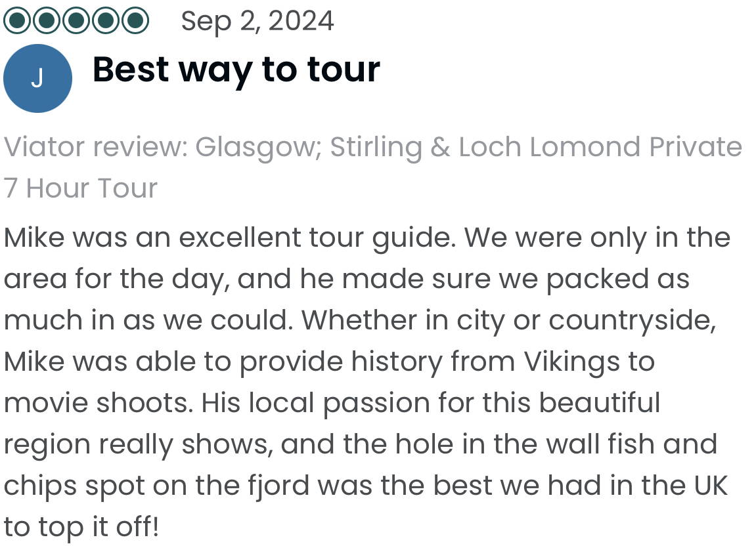This screenshot has width=756, height=546.
Task: Click the 'to top it off!' closing line
Action: tap(81, 527)
